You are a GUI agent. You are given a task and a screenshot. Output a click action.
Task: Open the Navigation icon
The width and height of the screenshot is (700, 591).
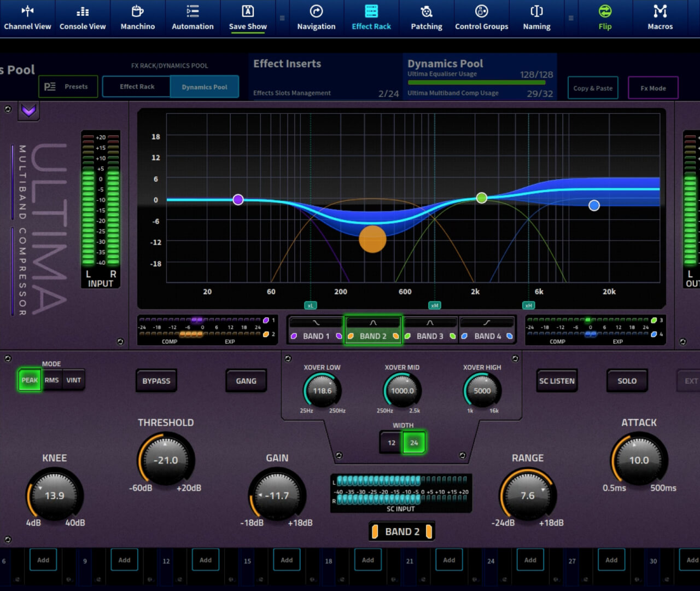[316, 18]
